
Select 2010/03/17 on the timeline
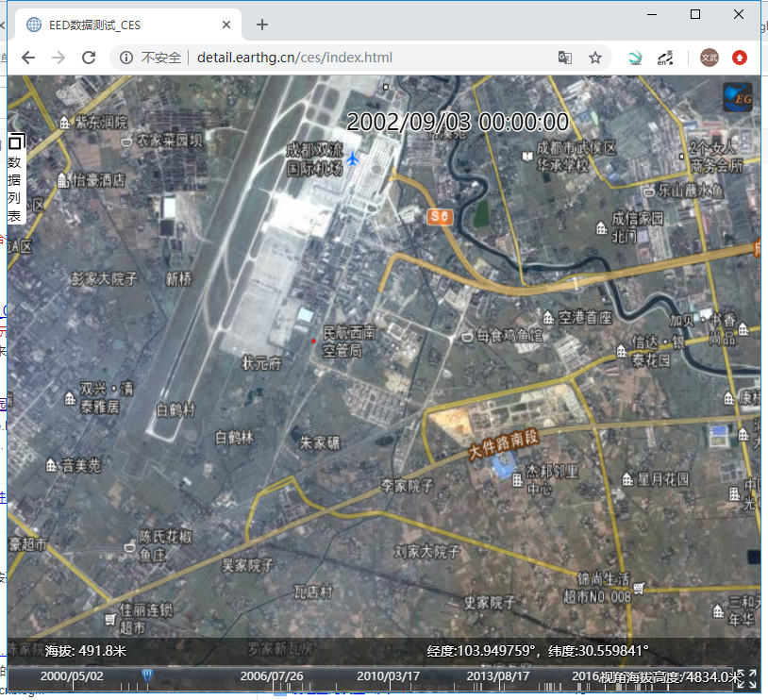click(388, 676)
